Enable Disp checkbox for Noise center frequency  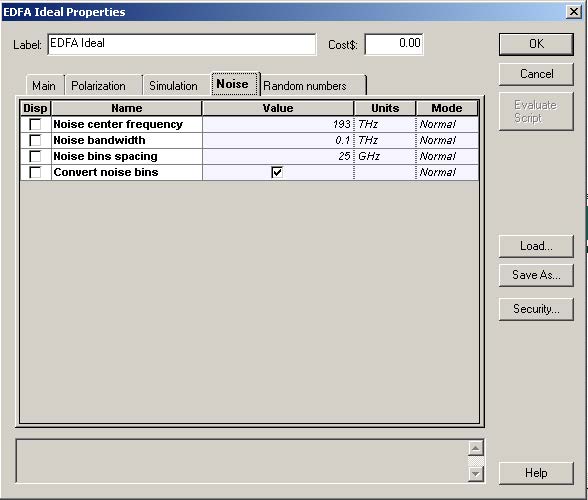[35, 124]
